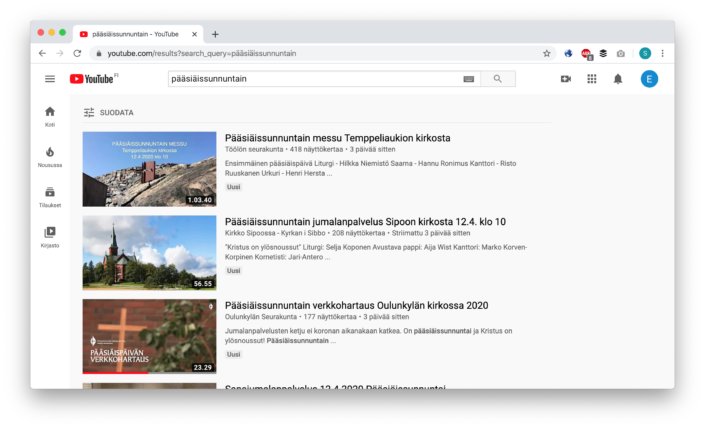
Task: Click the '208 näyttökertaa' view count
Action: pos(358,233)
